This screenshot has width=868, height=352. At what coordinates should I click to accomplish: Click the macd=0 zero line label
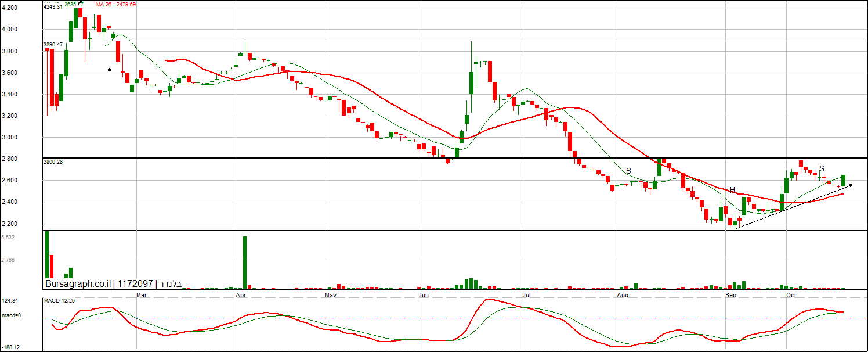coord(11,315)
